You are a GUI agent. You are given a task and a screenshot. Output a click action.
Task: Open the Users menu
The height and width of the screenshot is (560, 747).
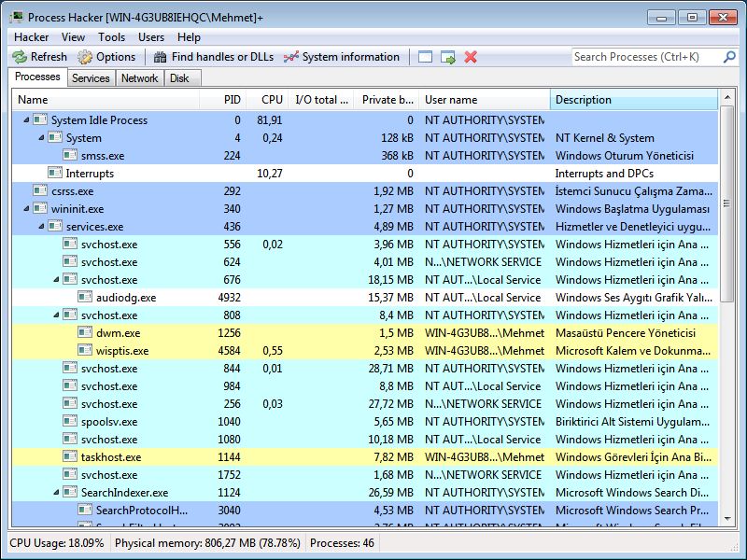pyautogui.click(x=151, y=37)
